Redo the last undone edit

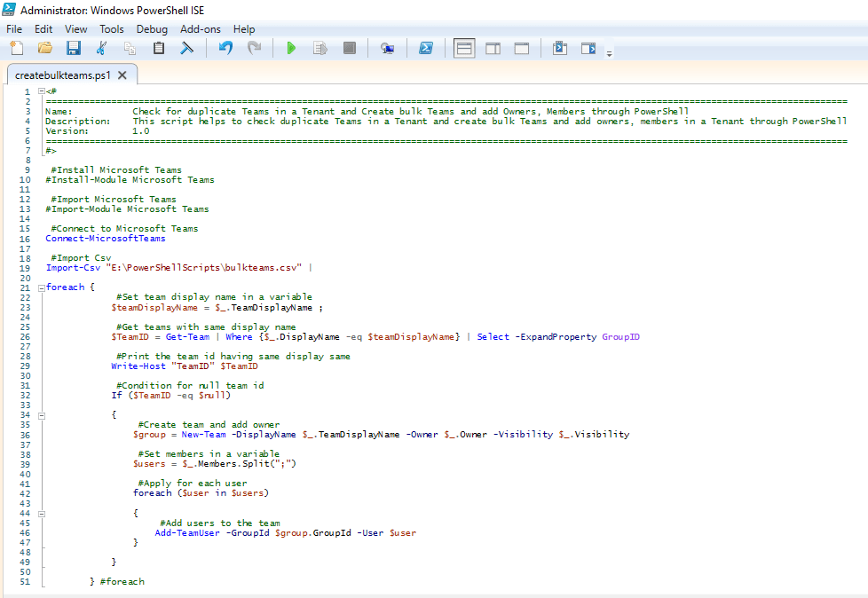click(254, 48)
